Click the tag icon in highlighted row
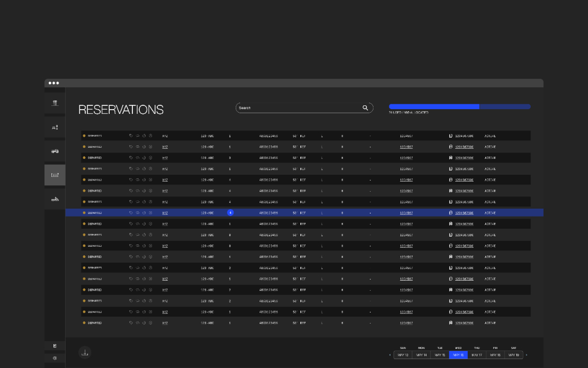The image size is (588, 368). 131,213
